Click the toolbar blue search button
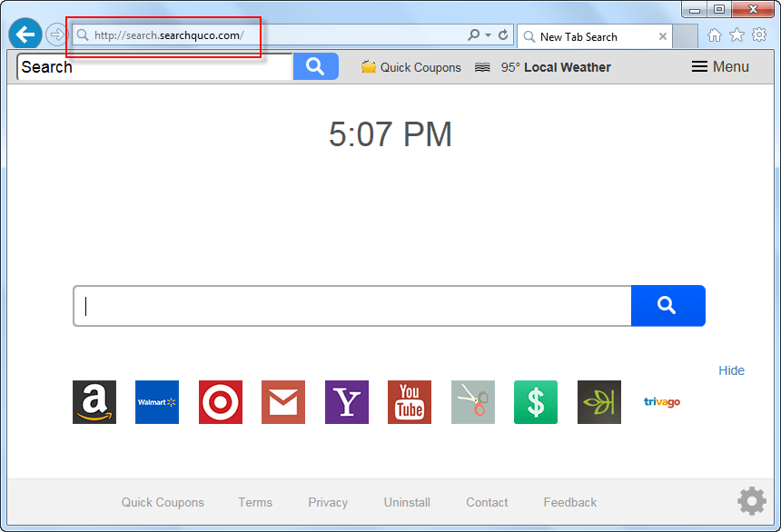781x532 pixels. (x=316, y=66)
